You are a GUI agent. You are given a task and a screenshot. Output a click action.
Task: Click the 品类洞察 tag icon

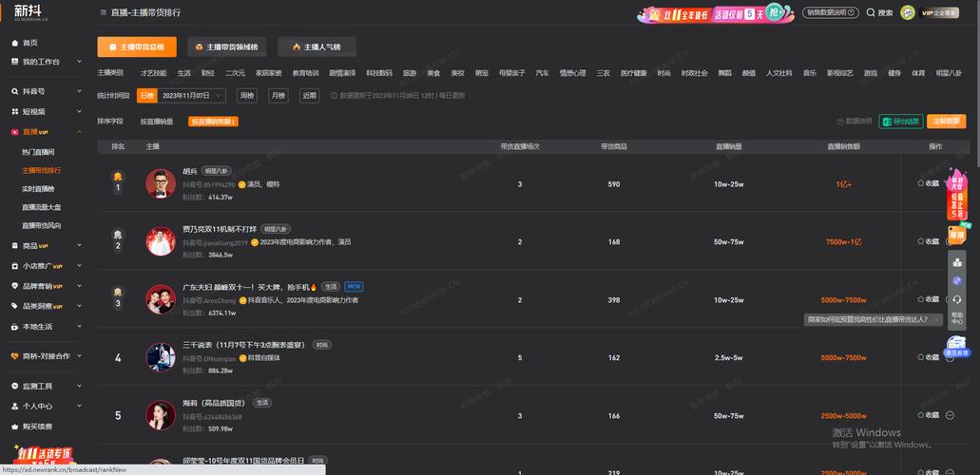15,306
